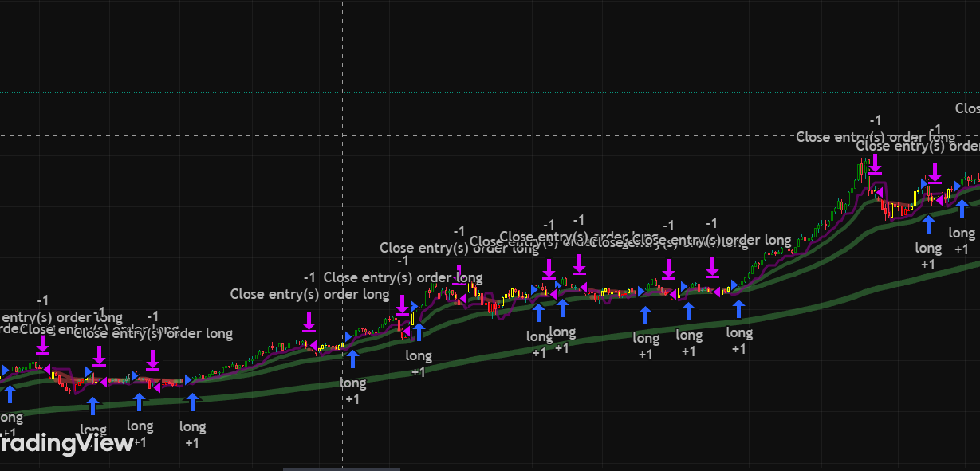The height and width of the screenshot is (471, 980).
Task: Click magenta exit arrow at the highest price peak
Action: click(x=875, y=163)
